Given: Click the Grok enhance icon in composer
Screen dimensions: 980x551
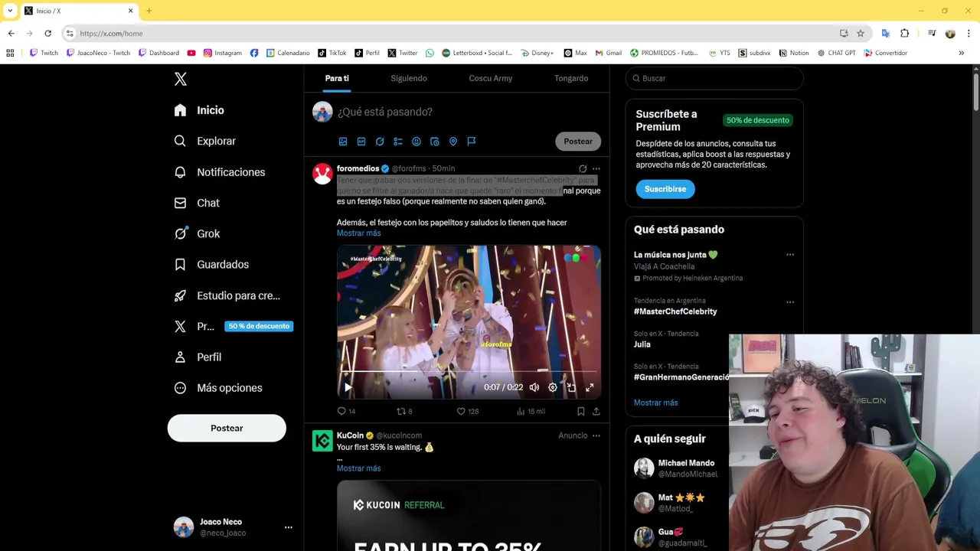Looking at the screenshot, I should tap(380, 142).
